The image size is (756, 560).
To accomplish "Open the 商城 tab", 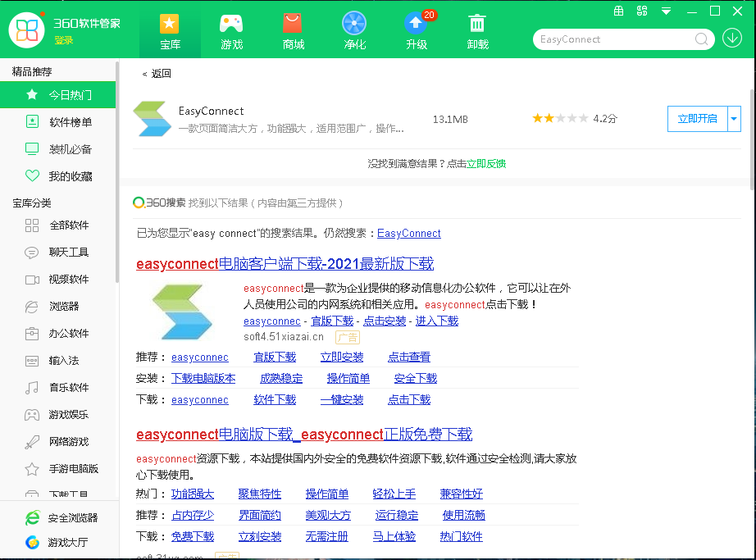I will 294,32.
